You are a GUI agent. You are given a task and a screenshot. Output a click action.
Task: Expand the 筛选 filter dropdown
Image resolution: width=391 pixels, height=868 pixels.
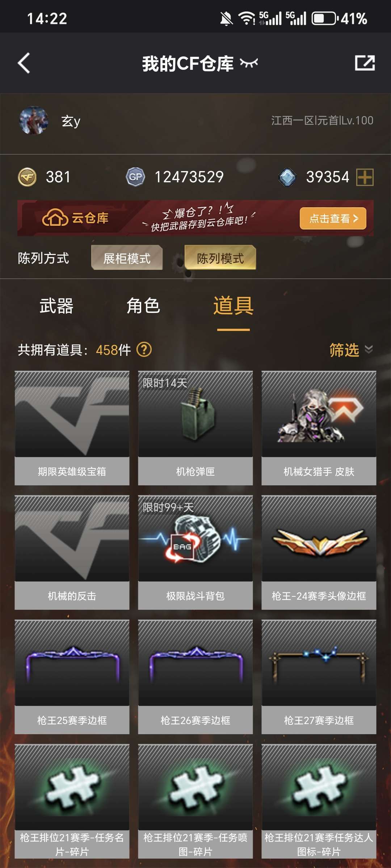[350, 350]
